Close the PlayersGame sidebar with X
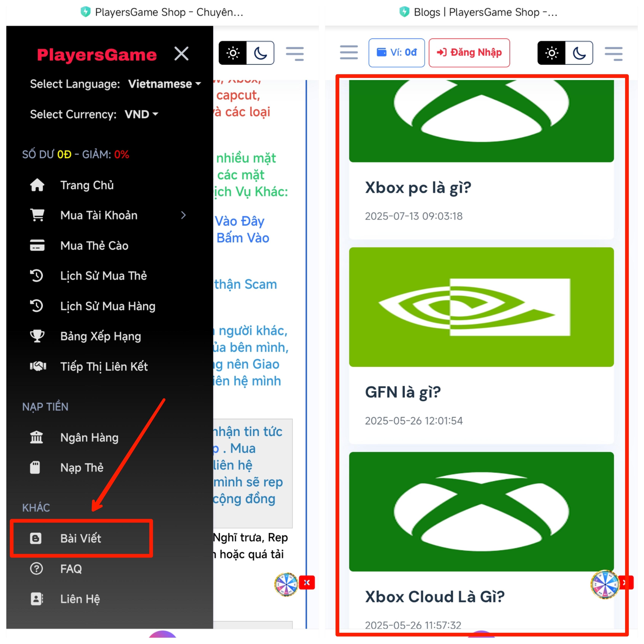 coord(181,54)
